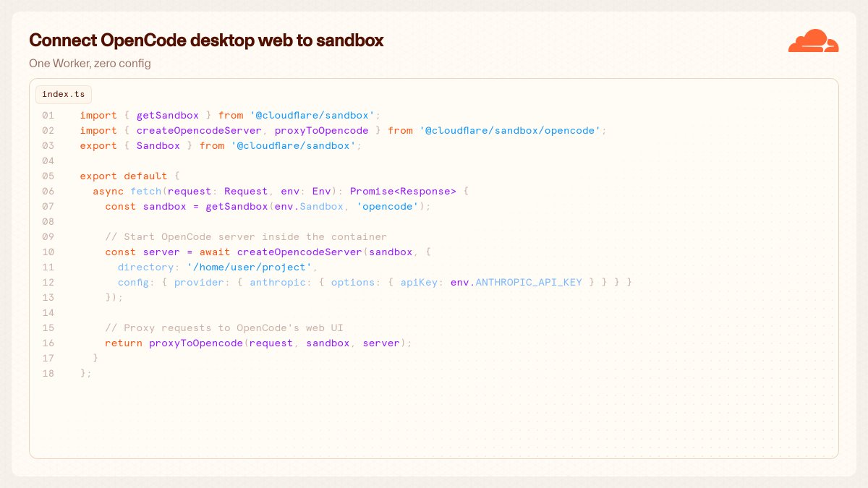Click the '@cloudflare/sandbox' string on line 01

(312, 116)
